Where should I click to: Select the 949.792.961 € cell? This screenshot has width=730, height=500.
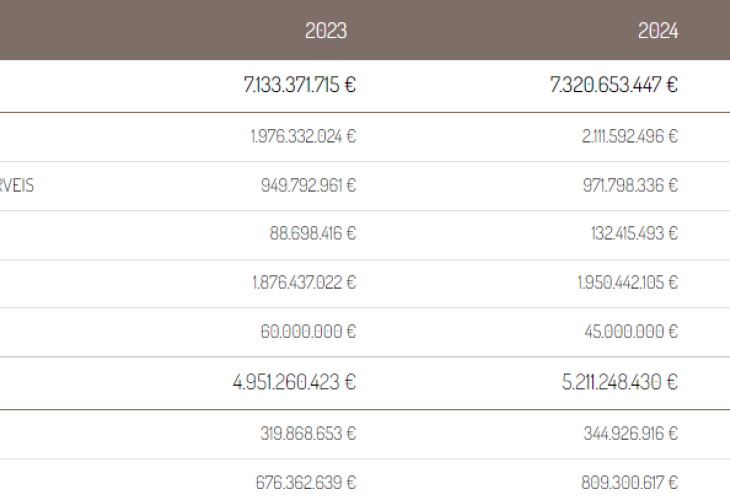click(307, 186)
